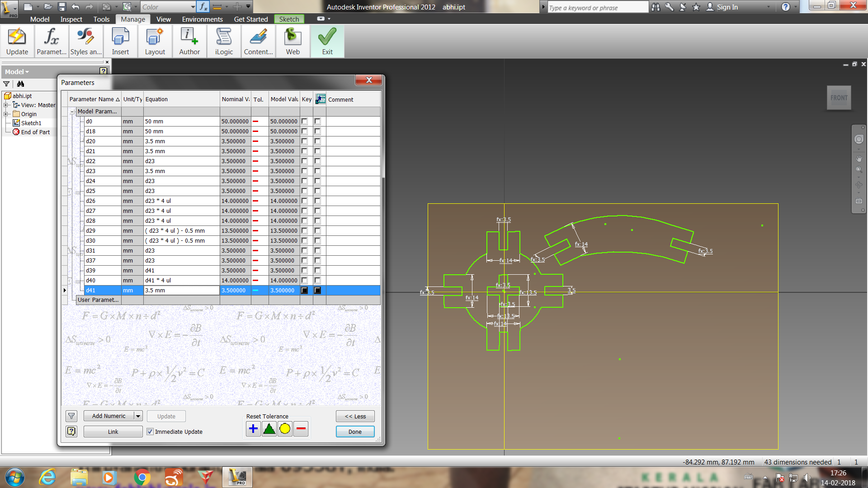Screen dimensions: 868x488
Task: Click the filter funnel icon in Parameters dialog
Action: [71, 416]
